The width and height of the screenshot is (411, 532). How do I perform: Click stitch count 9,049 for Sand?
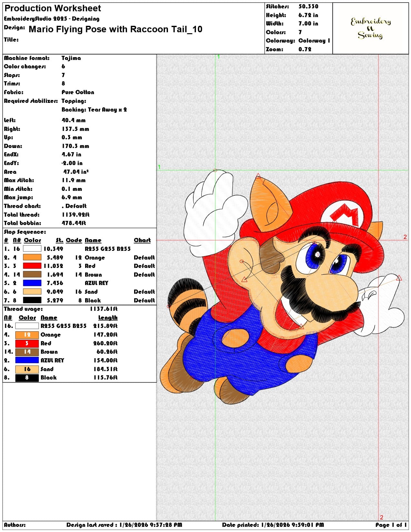click(55, 291)
